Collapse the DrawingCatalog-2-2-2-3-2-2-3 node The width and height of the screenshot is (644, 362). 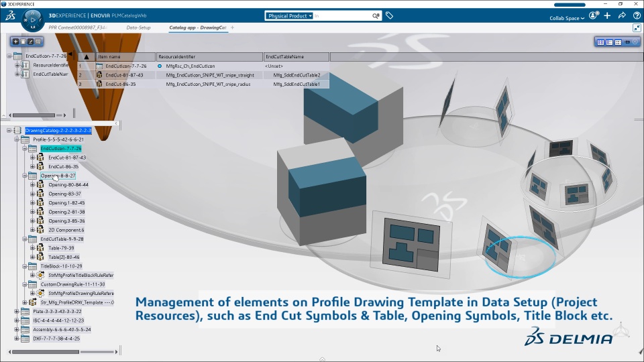pyautogui.click(x=9, y=130)
